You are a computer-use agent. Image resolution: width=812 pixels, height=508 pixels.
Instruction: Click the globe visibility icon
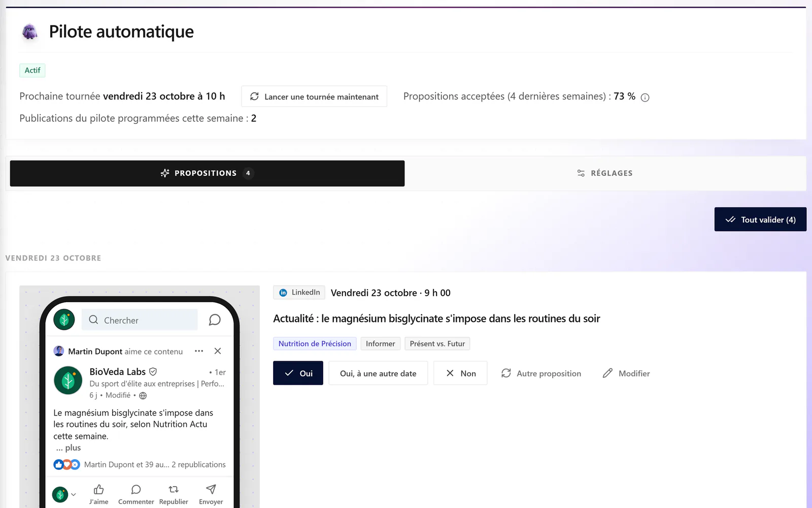143,396
